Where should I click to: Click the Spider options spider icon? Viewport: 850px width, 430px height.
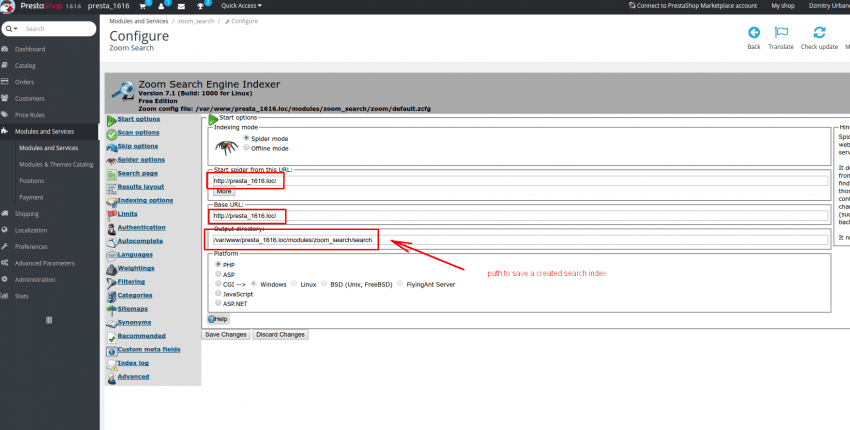(112, 161)
